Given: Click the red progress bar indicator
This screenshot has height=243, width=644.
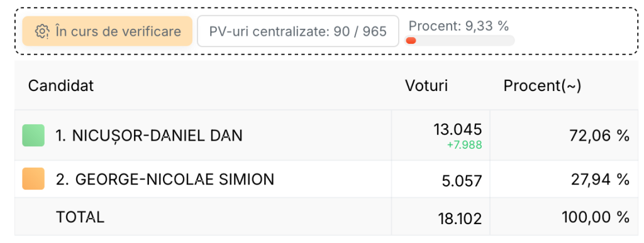Looking at the screenshot, I should 411,41.
